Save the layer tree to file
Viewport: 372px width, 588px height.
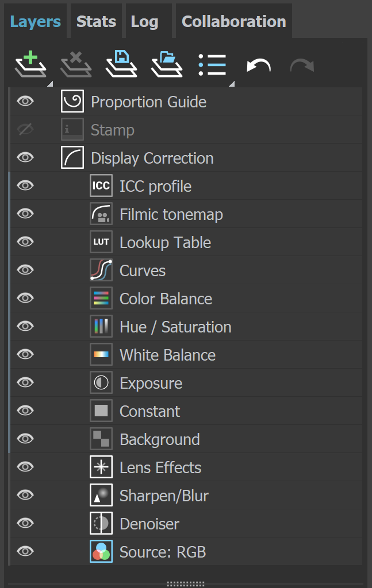[x=120, y=64]
